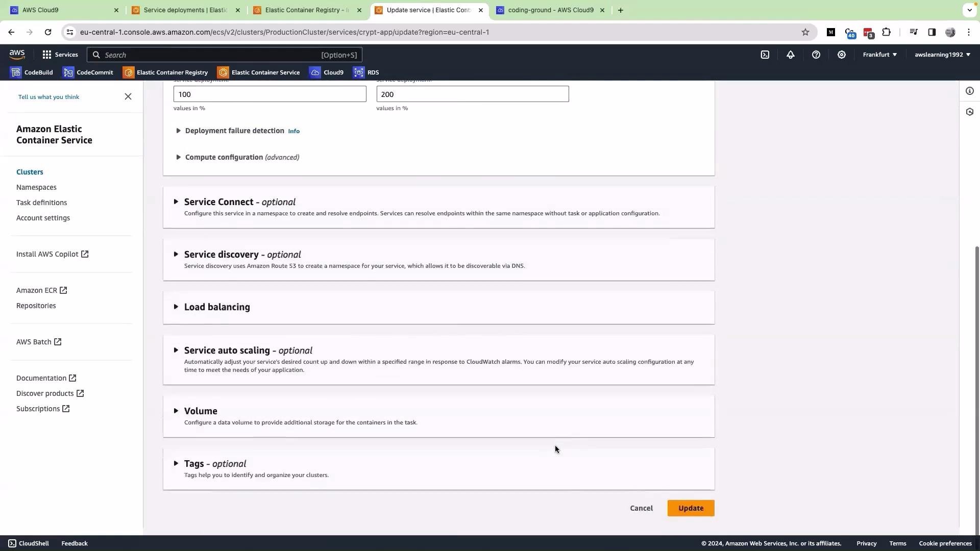Open Info link beside Deployment failure detection
980x551 pixels.
(x=293, y=131)
